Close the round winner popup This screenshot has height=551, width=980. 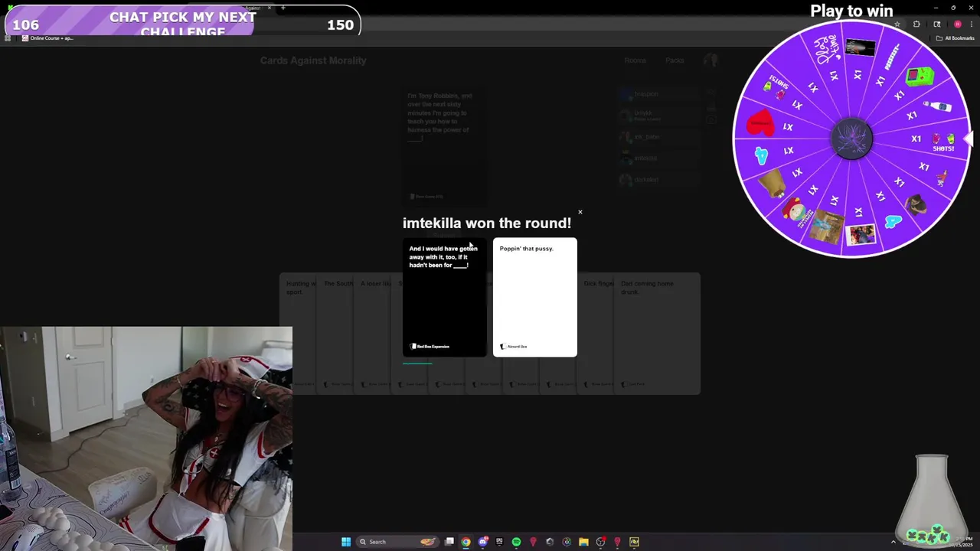point(580,212)
